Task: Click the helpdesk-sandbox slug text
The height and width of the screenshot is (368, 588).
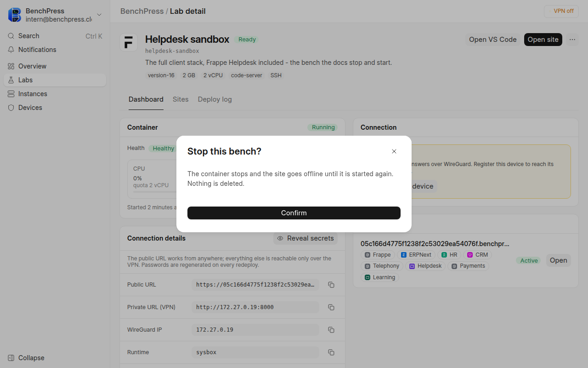Action: point(172,51)
